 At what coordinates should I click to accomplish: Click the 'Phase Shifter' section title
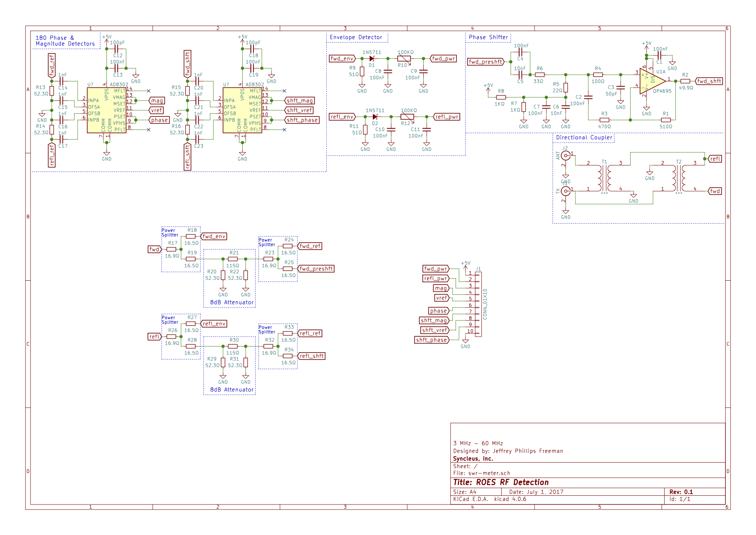[x=489, y=38]
